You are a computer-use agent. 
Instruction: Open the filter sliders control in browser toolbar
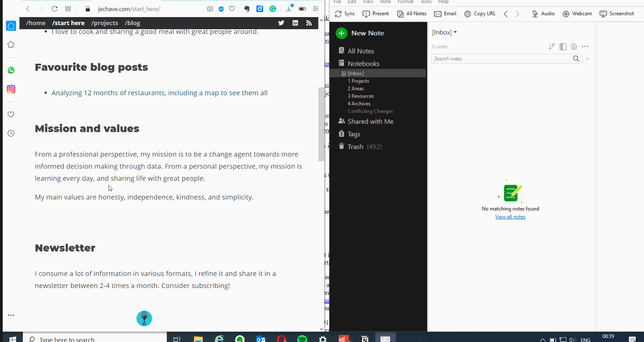(315, 9)
